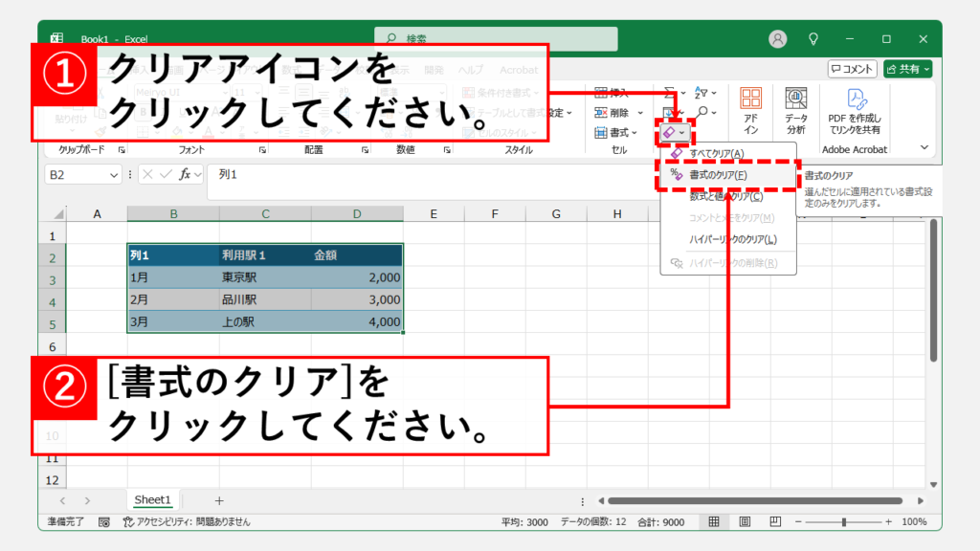Expand 配置 dialog launcher
This screenshot has height=551, width=980.
(365, 150)
